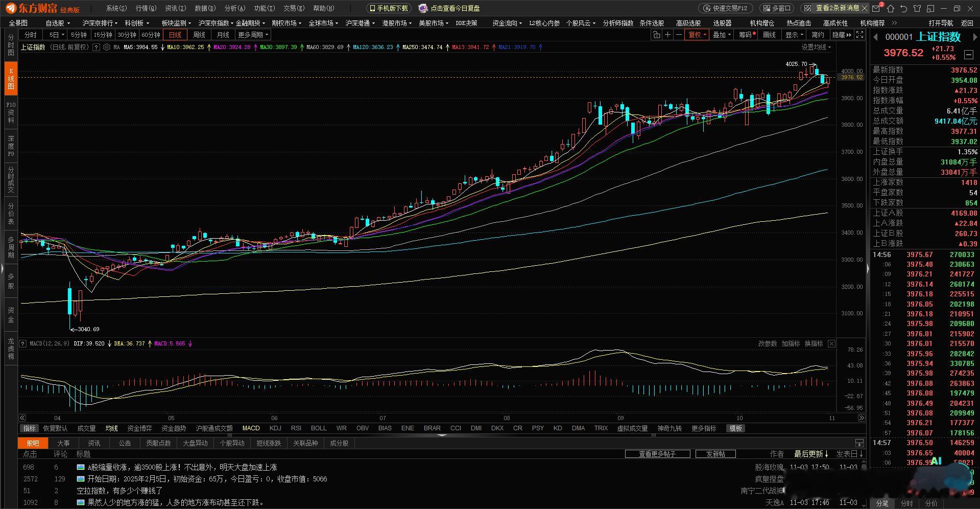
Task: Click the undo/back arrow icon in title bar
Action: pos(904,8)
